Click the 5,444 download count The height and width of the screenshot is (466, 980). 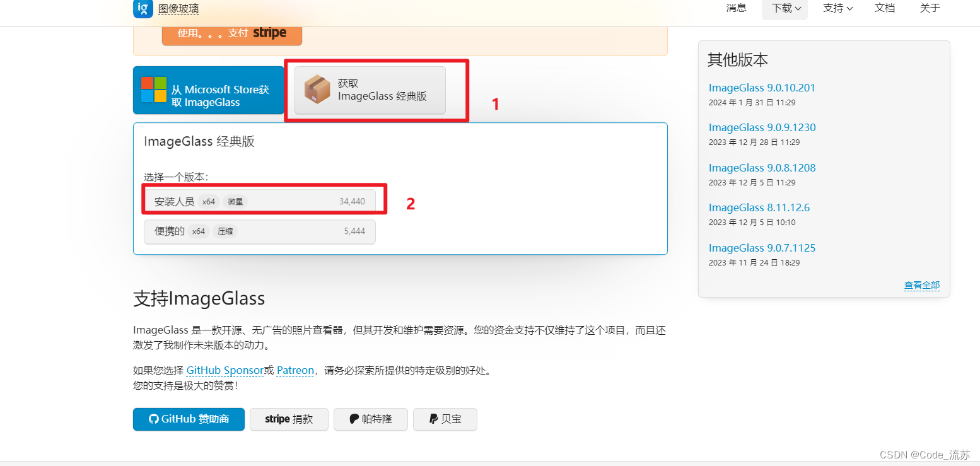coord(354,231)
